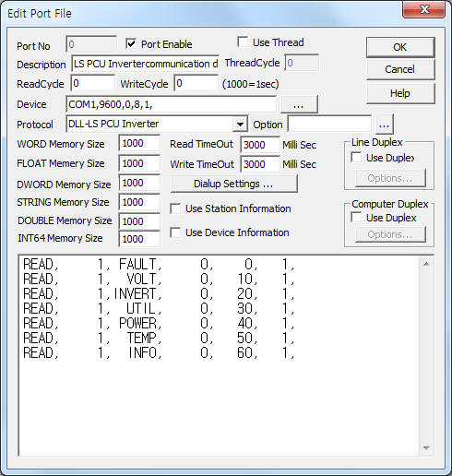This screenshot has height=476, width=452.
Task: Click the DLL-LS PCU Inverter protocol combo box
Action: pyautogui.click(x=157, y=125)
